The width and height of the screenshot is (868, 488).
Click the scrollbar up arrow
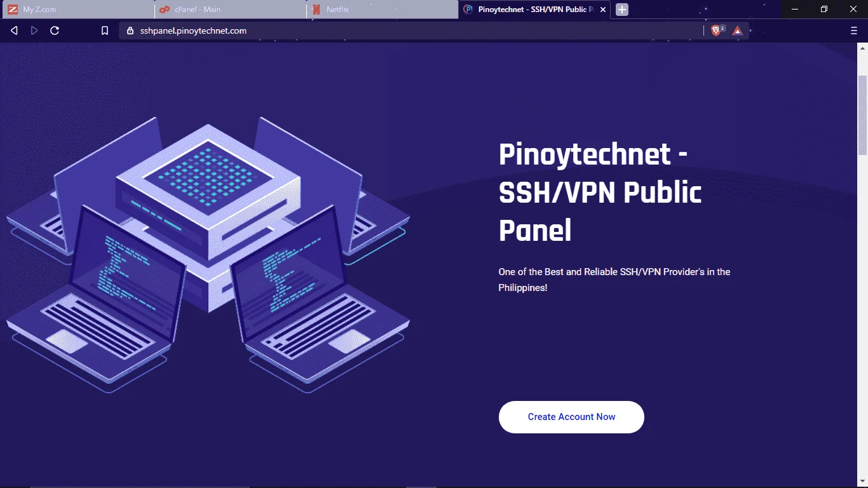[862, 48]
